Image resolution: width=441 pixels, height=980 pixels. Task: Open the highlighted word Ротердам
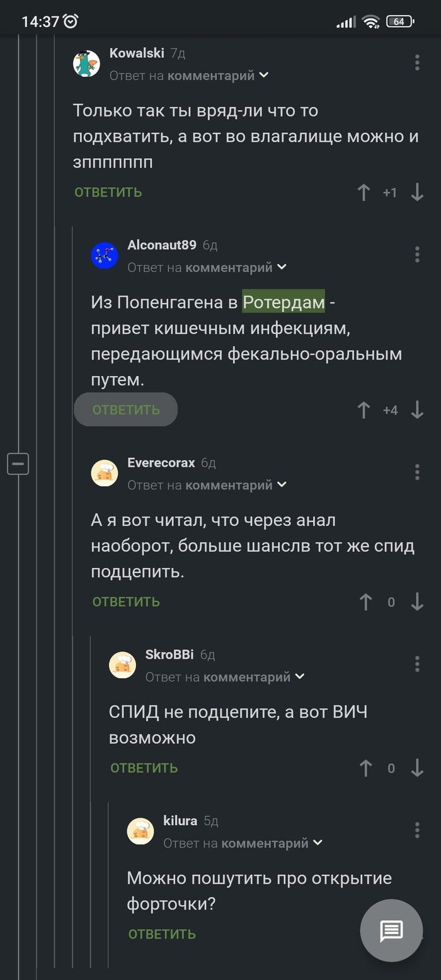284,302
